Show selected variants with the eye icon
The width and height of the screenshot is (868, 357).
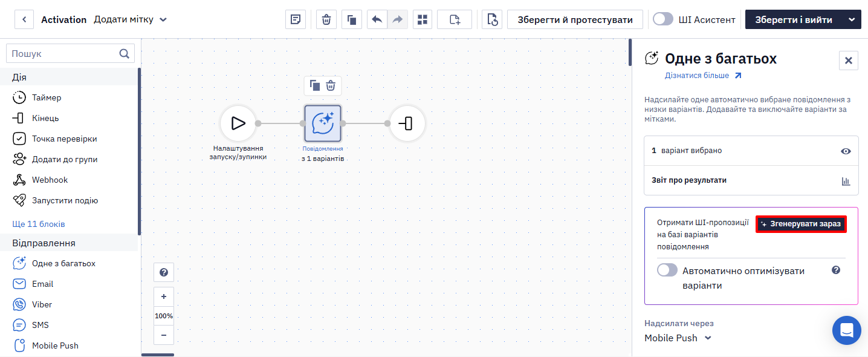(x=846, y=151)
